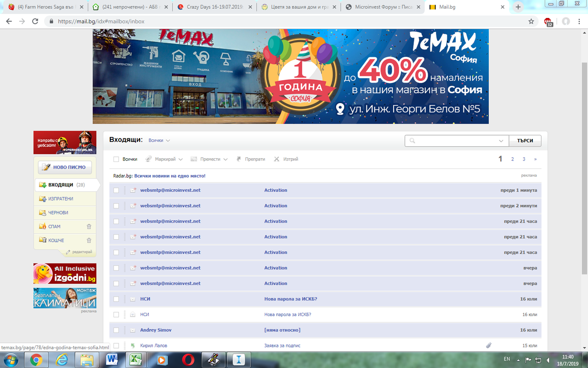Open the ABP extension icon showing 32
Viewport: 588px width, 368px height.
(548, 22)
